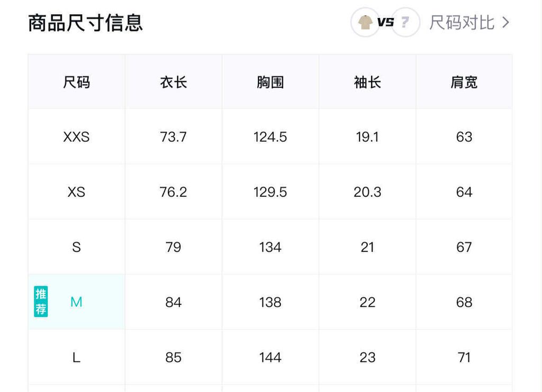Click the 84 length value for M
This screenshot has width=542, height=392.
point(174,302)
